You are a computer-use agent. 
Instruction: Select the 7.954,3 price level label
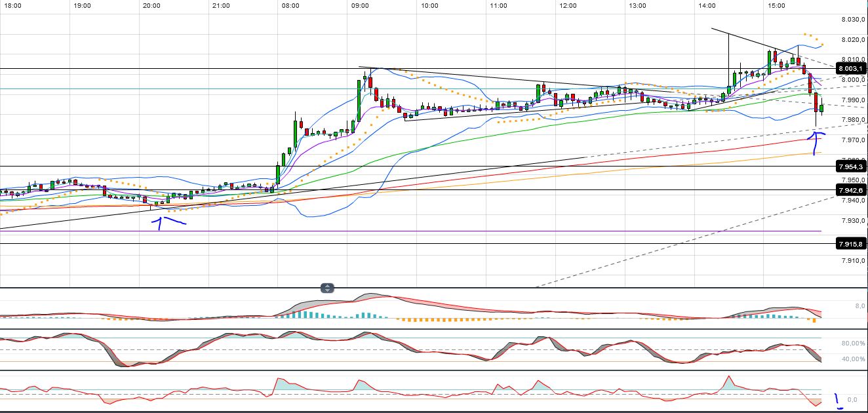[850, 167]
